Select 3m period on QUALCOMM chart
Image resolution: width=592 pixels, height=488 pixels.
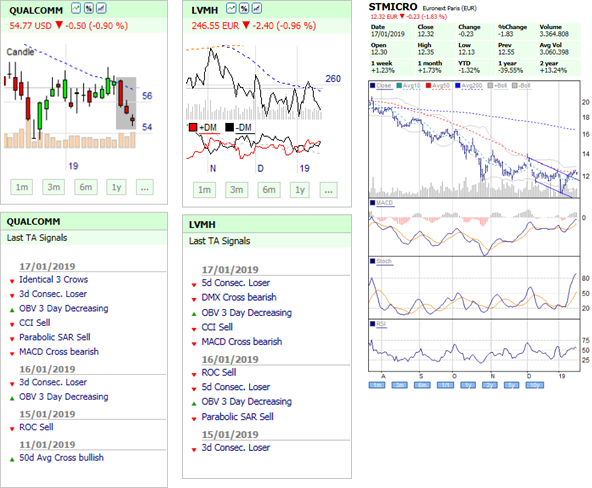coord(54,187)
